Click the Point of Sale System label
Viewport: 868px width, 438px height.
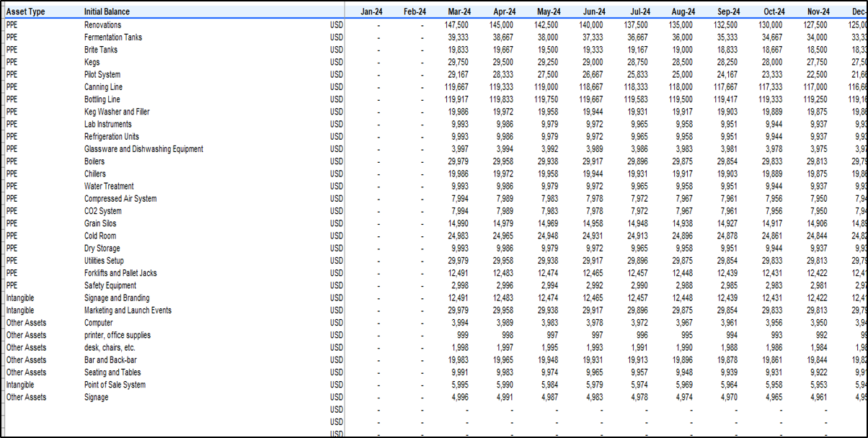[x=115, y=385]
